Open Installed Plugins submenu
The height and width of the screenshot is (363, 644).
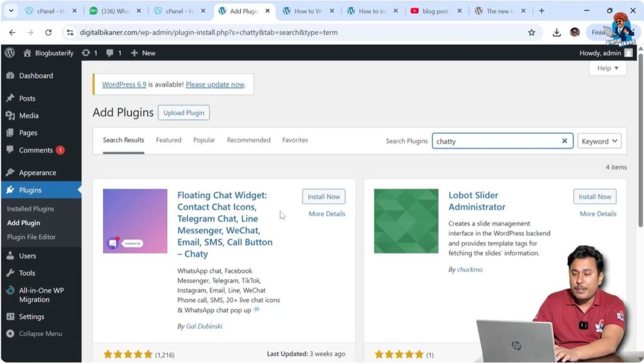coord(30,209)
